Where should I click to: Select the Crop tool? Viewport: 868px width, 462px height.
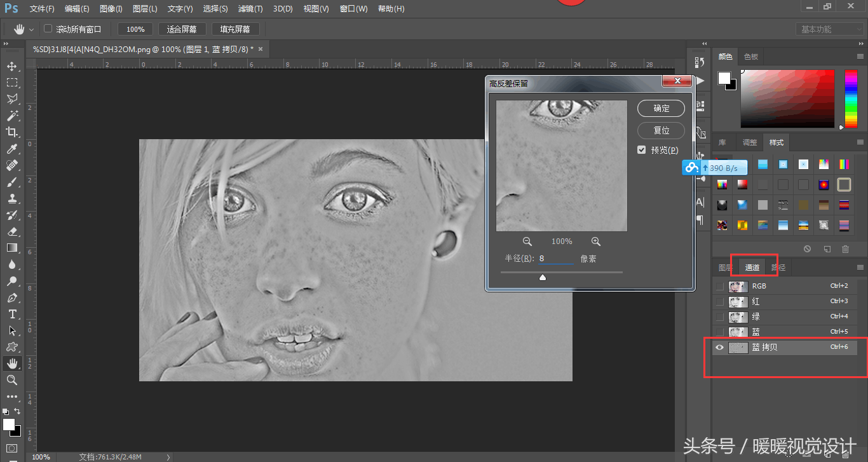[12, 132]
